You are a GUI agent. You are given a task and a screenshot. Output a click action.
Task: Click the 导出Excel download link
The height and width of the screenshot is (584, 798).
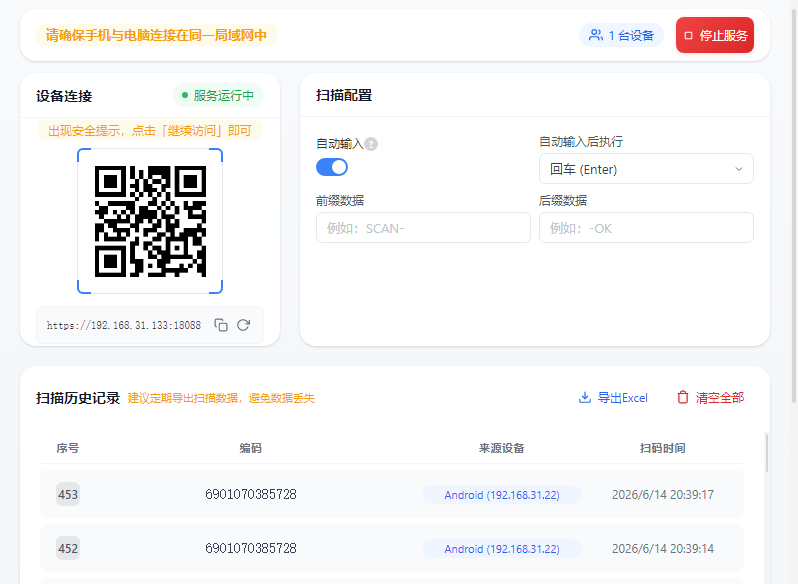613,398
